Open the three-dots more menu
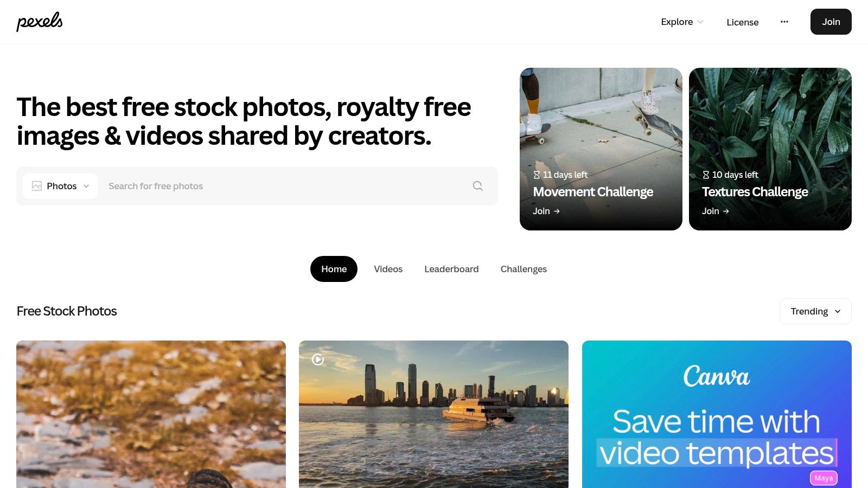The width and height of the screenshot is (868, 488). click(784, 22)
